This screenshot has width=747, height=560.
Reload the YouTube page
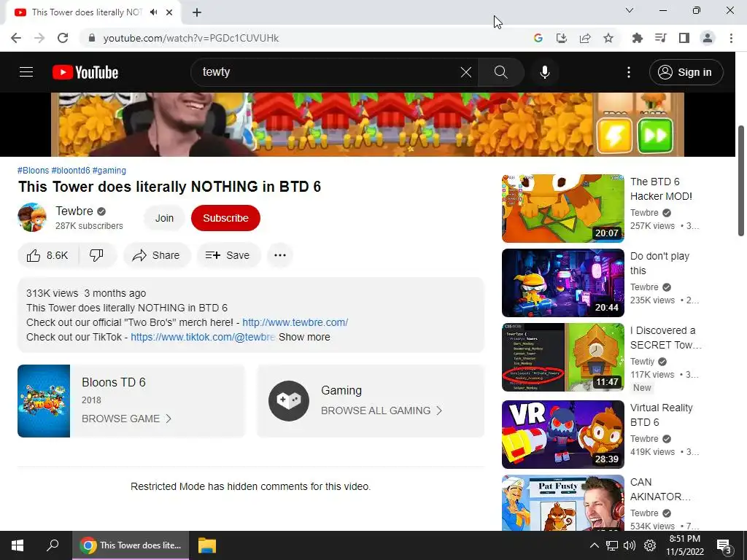tap(63, 38)
